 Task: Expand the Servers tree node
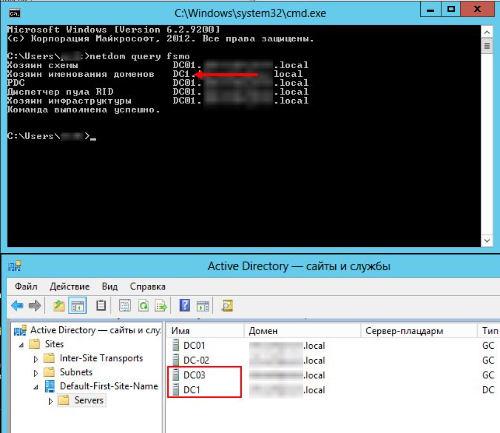[51, 401]
